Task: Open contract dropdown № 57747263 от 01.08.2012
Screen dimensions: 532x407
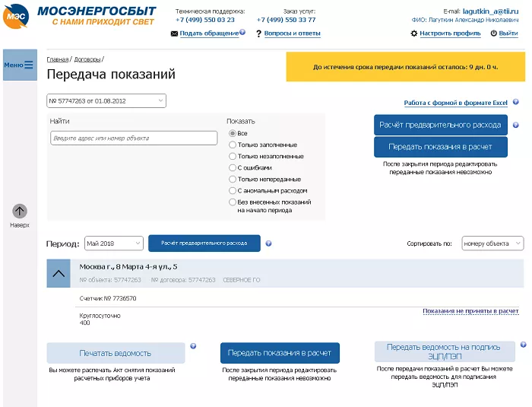Action: point(106,101)
